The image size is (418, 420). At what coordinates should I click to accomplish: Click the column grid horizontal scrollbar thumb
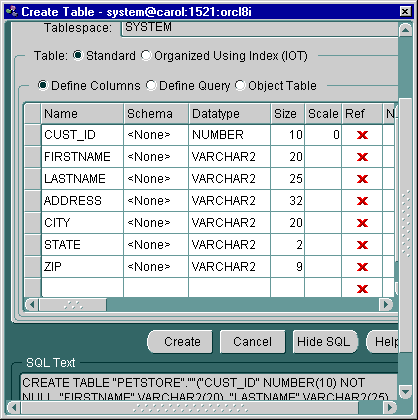click(x=73, y=304)
